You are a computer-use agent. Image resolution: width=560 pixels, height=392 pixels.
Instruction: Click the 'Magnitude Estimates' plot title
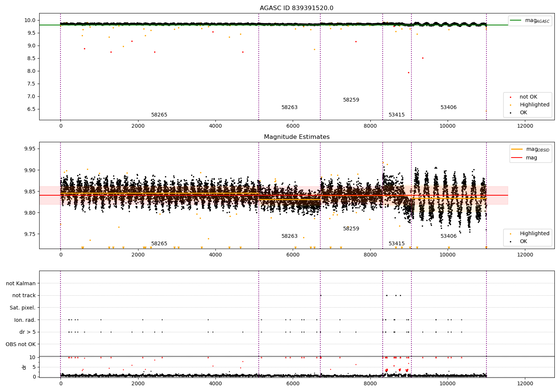pyautogui.click(x=296, y=137)
